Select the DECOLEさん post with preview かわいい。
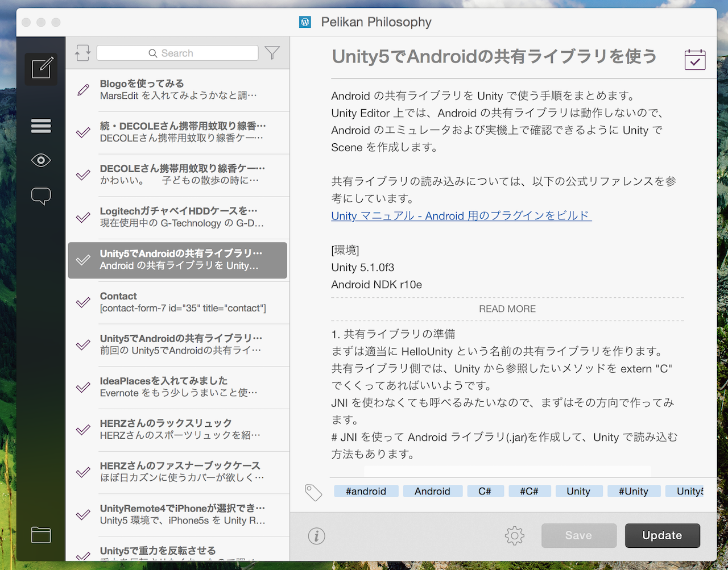 [x=177, y=175]
